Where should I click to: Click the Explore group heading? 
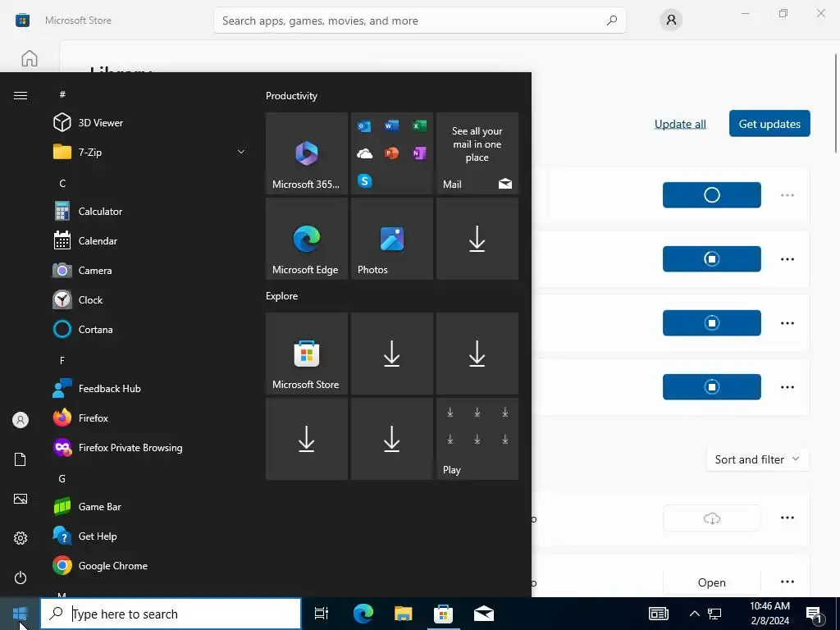pos(282,296)
